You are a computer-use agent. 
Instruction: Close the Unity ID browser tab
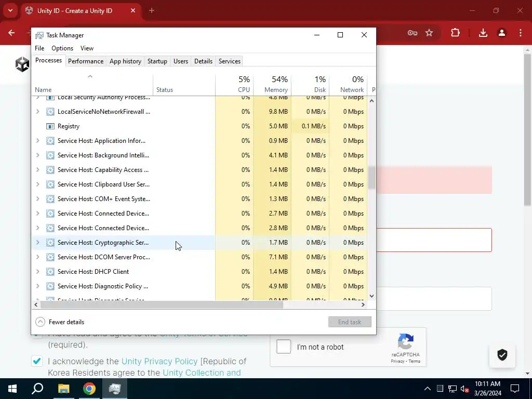(x=133, y=10)
